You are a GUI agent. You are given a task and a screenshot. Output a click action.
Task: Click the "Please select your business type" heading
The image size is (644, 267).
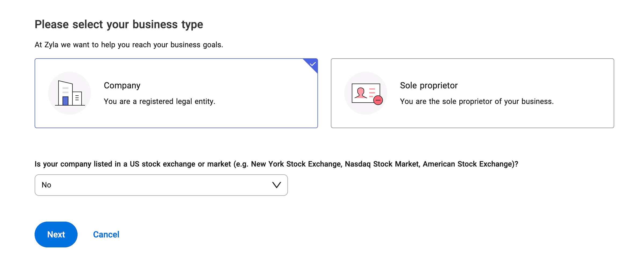click(x=119, y=24)
